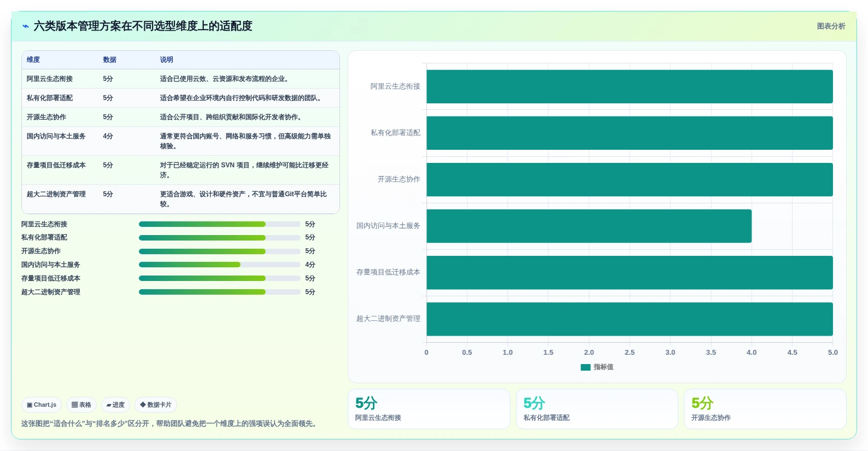Open the 5分 开源生态协作 data card

click(x=765, y=409)
